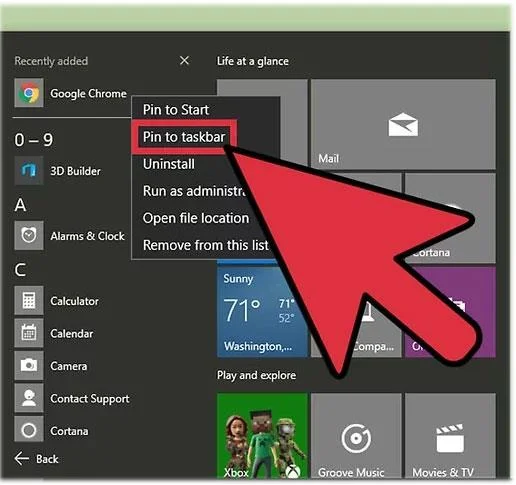The height and width of the screenshot is (485, 516).
Task: Open the Google Chrome app icon
Action: point(29,93)
